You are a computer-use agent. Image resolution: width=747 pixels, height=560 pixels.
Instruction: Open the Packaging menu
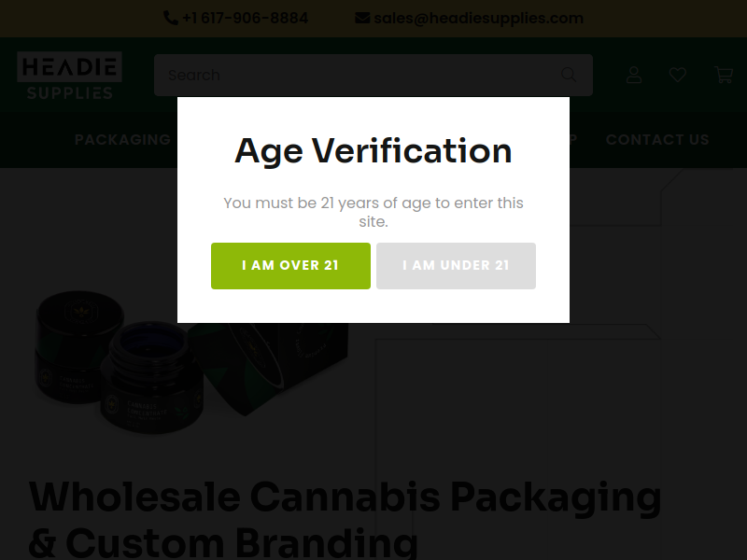point(122,140)
